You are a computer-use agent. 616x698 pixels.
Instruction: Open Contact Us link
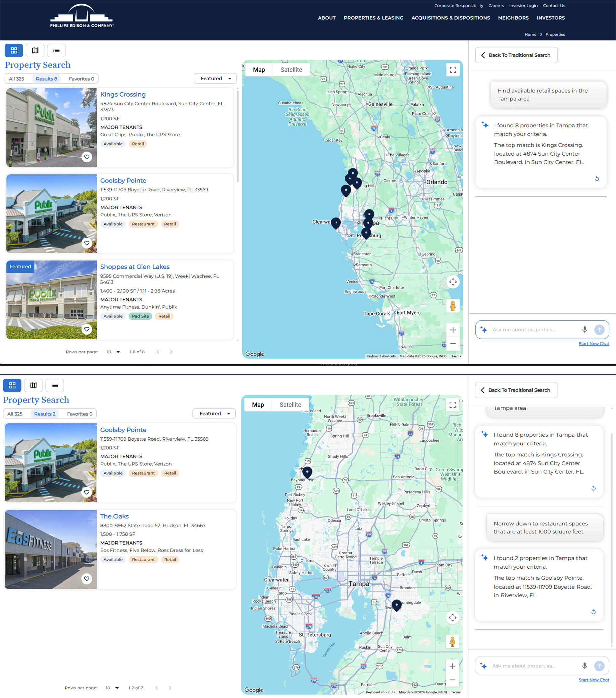click(x=554, y=5)
